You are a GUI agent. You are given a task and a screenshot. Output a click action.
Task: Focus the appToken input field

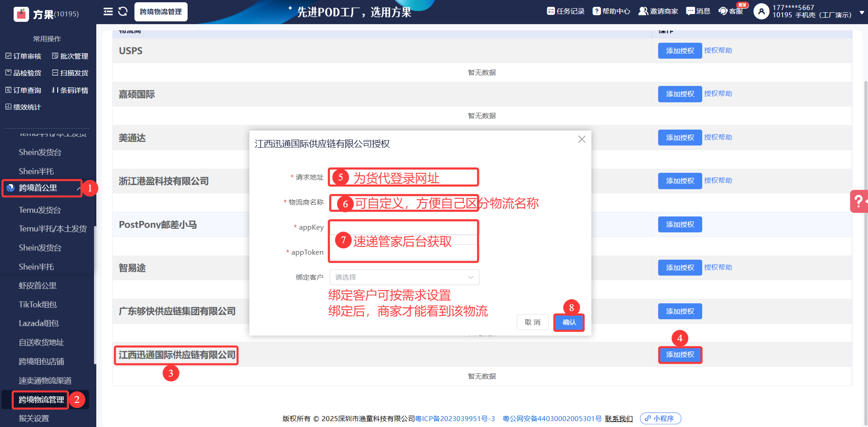(x=403, y=252)
